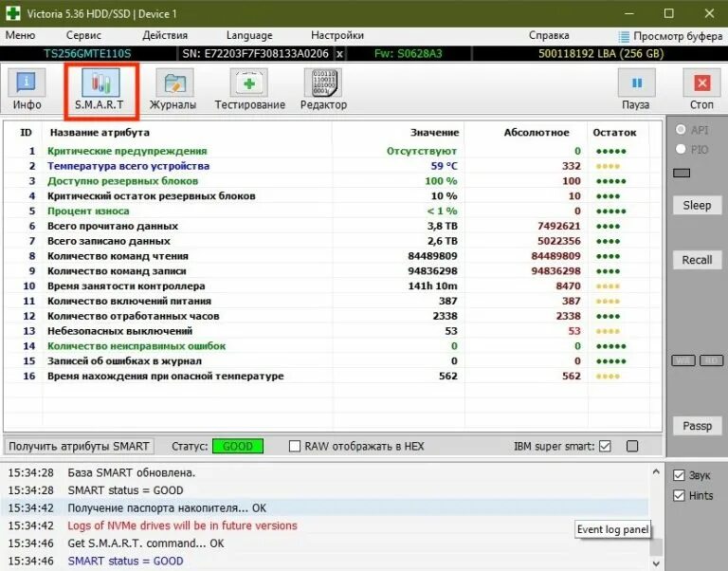
Task: Click the log scrollbar down arrow
Action: (x=656, y=563)
